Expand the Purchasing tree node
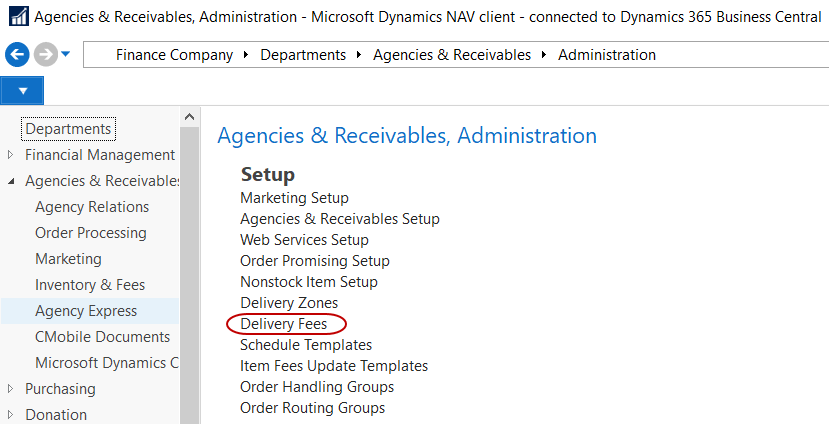The width and height of the screenshot is (829, 424). click(11, 389)
